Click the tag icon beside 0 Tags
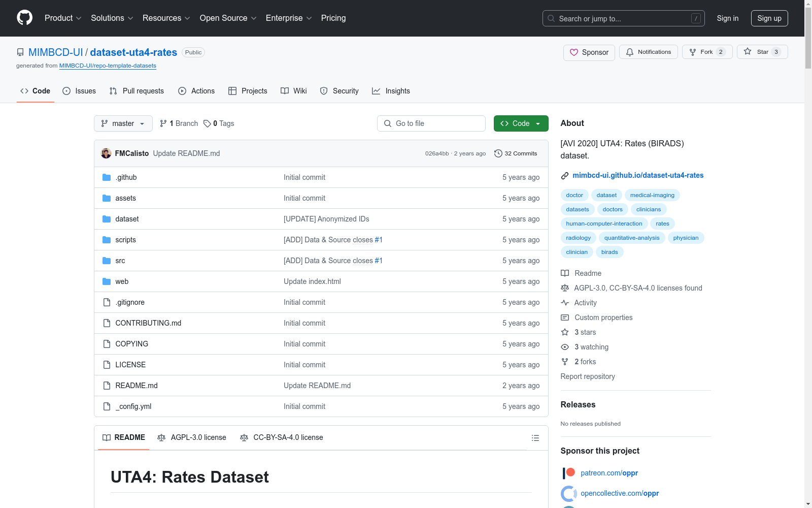Image resolution: width=812 pixels, height=508 pixels. coord(207,123)
